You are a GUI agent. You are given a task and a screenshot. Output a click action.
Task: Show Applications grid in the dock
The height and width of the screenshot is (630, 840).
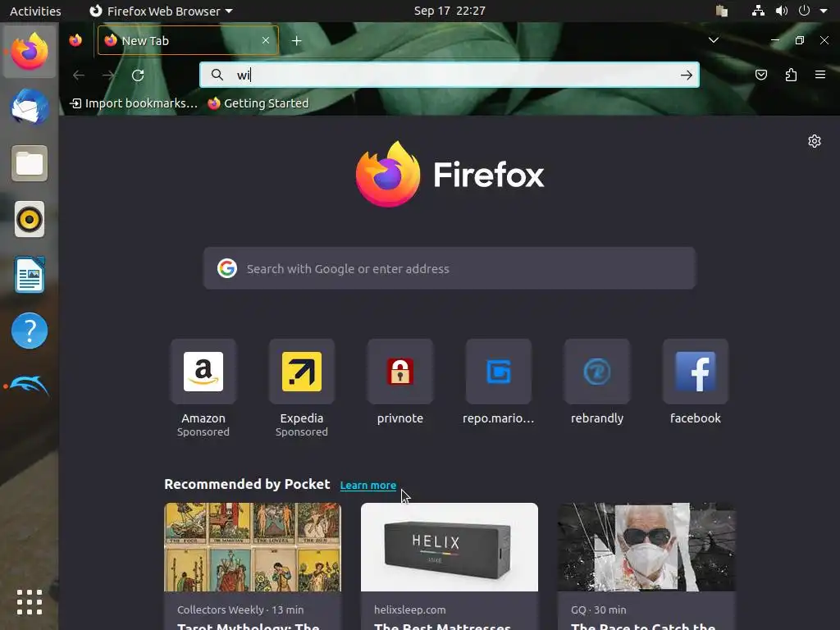click(x=30, y=602)
